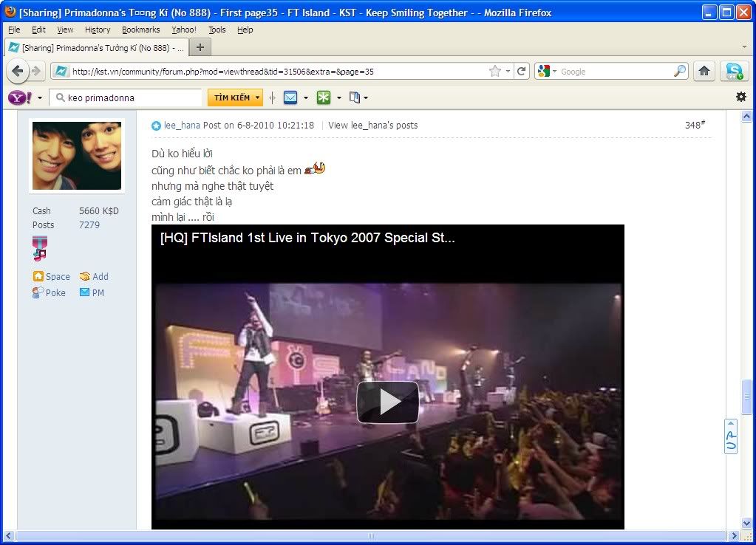Click the Skype extension icon
The image size is (756, 545).
click(734, 72)
